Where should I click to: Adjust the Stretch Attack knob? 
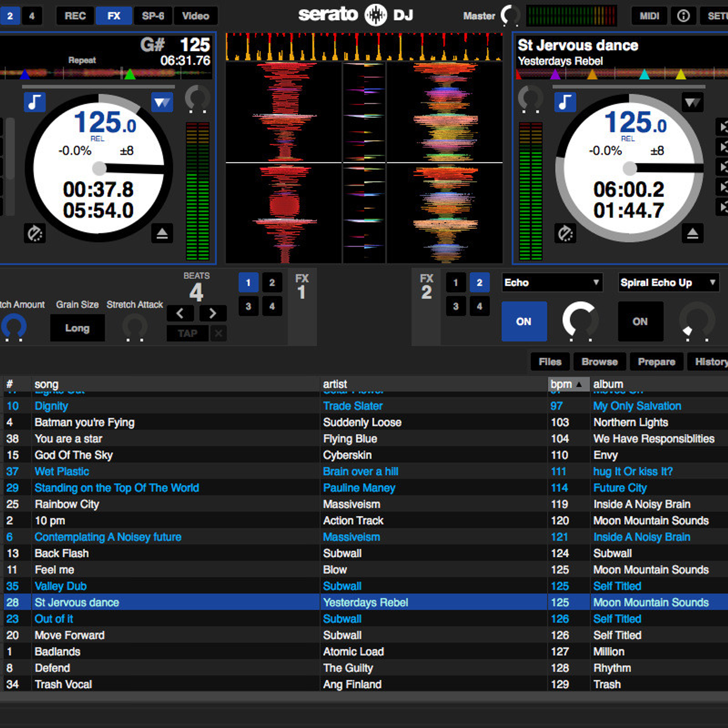click(135, 327)
